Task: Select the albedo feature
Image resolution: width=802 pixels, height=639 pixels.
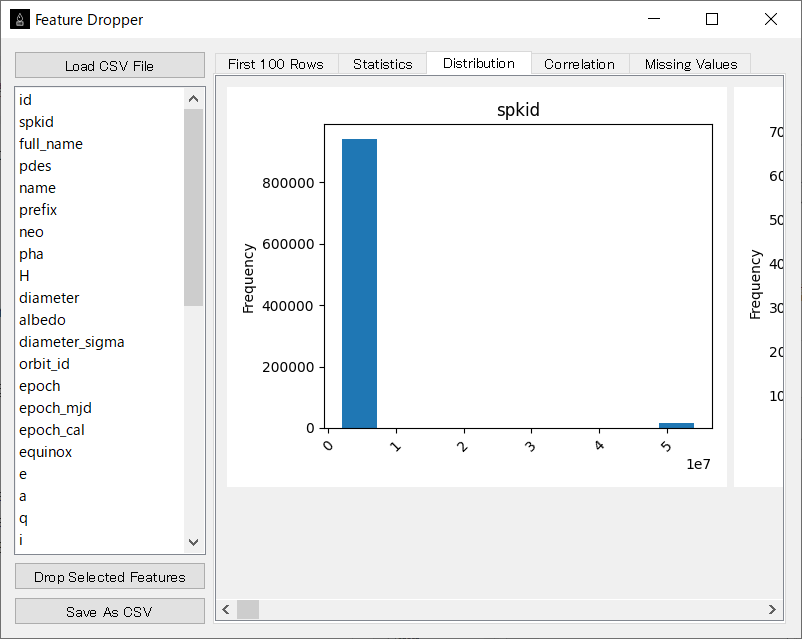Action: (x=100, y=320)
